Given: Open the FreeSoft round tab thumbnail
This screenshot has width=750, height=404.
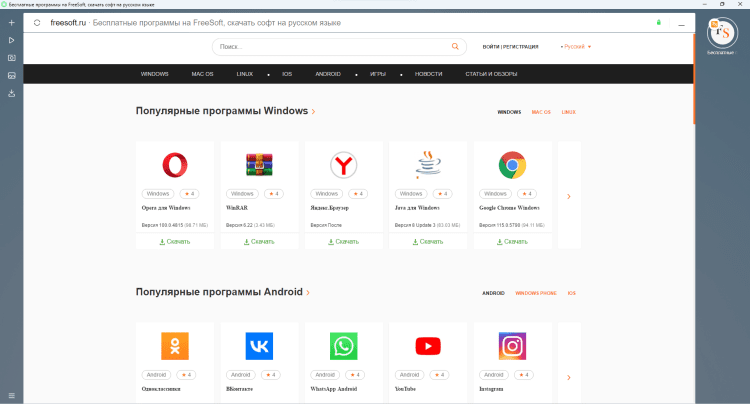Looking at the screenshot, I should point(722,33).
